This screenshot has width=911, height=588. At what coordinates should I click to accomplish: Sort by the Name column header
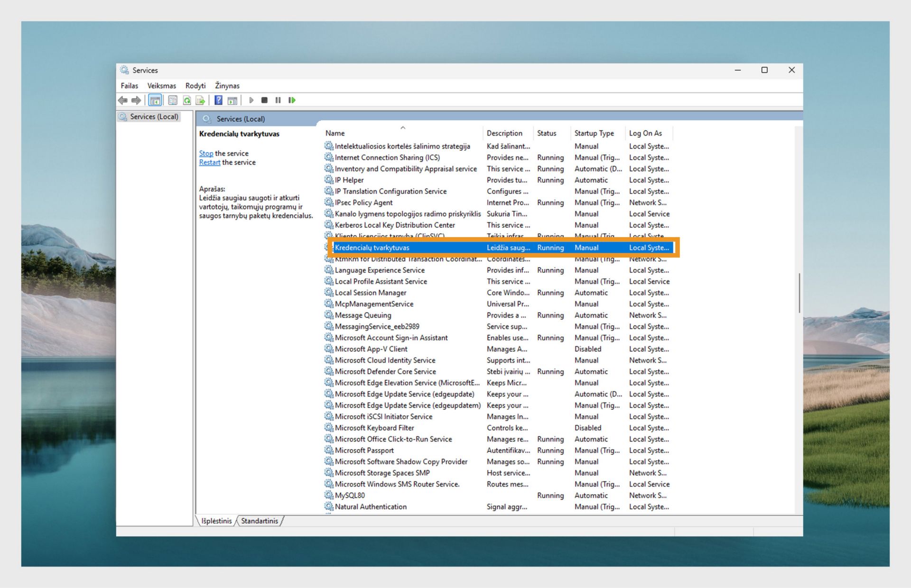(335, 133)
